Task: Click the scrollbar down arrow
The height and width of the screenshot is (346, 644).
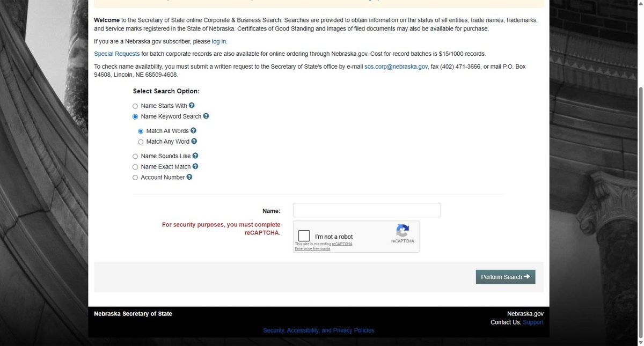Action: [x=640, y=342]
